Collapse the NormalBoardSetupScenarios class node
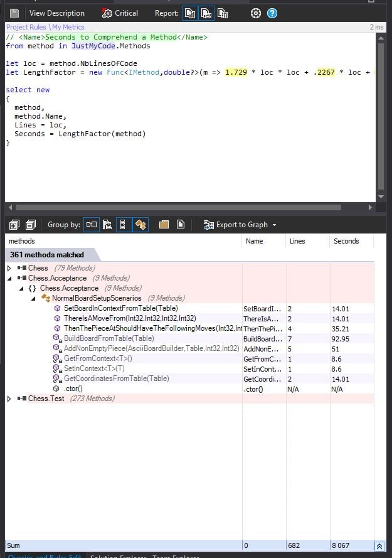The width and height of the screenshot is (392, 558). click(x=34, y=298)
